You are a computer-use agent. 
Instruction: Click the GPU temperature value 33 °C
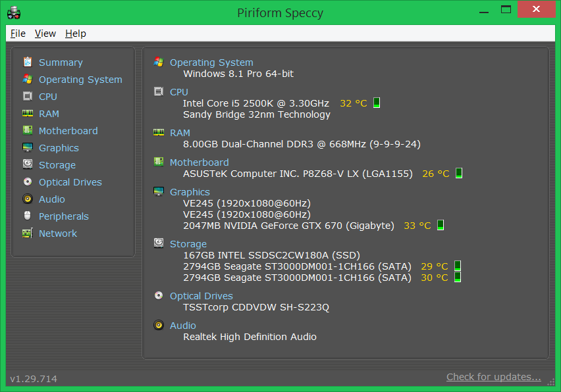click(417, 226)
